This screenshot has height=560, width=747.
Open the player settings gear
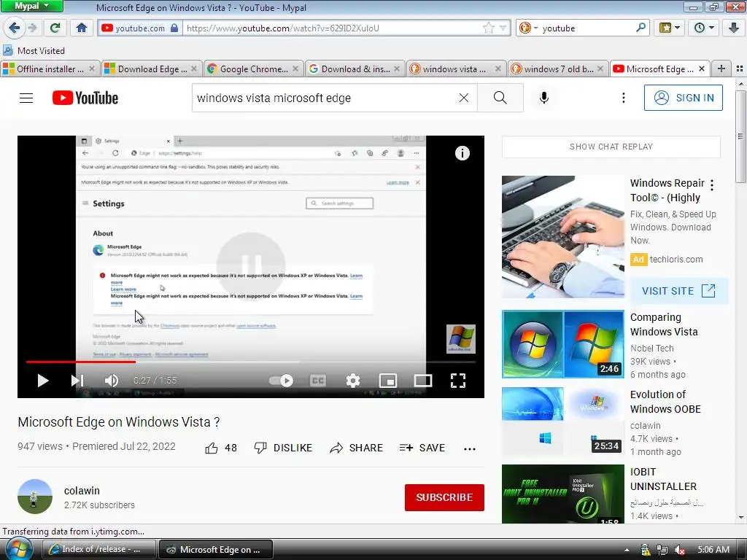[x=353, y=381]
